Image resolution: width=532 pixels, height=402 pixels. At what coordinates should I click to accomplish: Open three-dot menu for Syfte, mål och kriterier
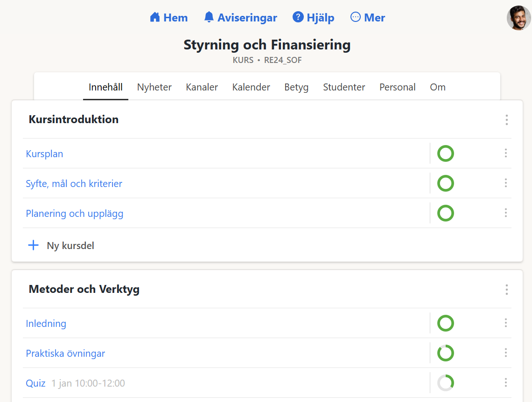pyautogui.click(x=505, y=183)
